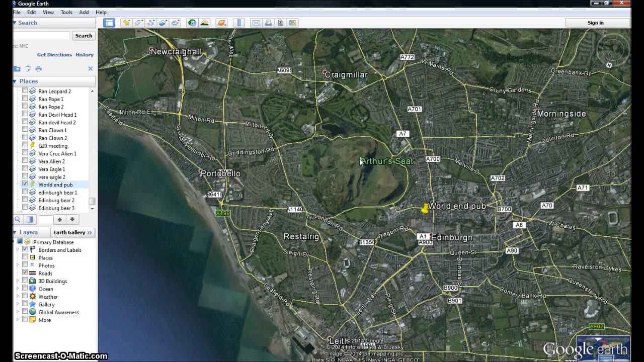Click yellow World end pub pushpin on map
Image resolution: width=644 pixels, height=362 pixels.
425,208
